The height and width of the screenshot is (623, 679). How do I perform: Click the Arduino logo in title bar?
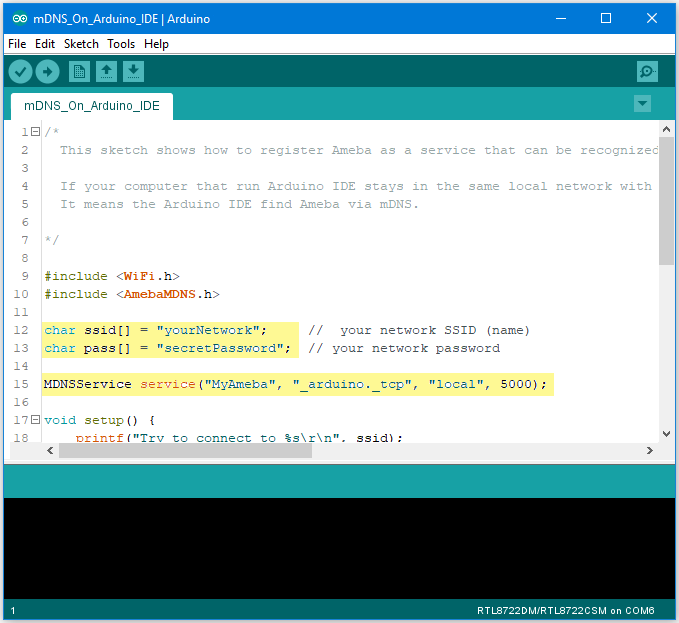click(x=20, y=19)
